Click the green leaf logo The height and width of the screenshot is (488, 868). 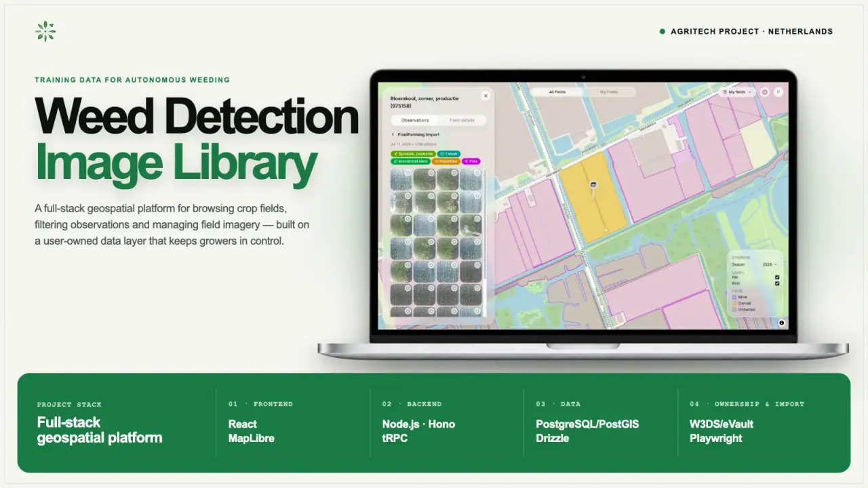click(45, 31)
